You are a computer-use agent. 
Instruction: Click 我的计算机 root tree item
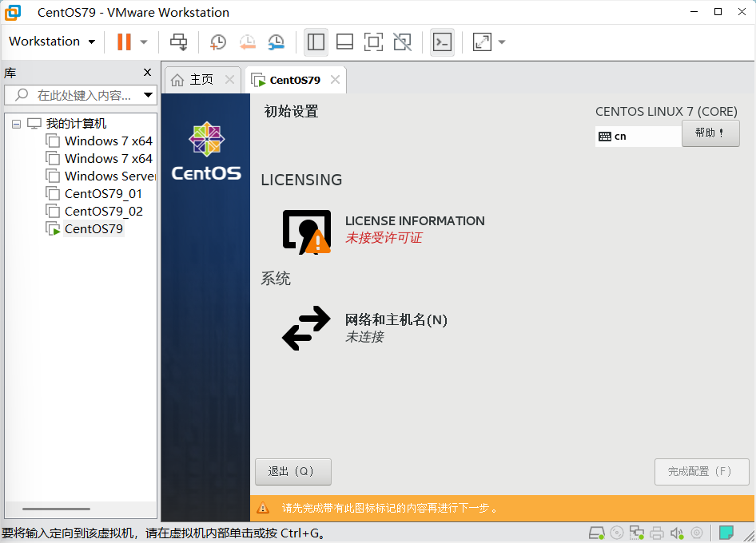click(x=76, y=124)
